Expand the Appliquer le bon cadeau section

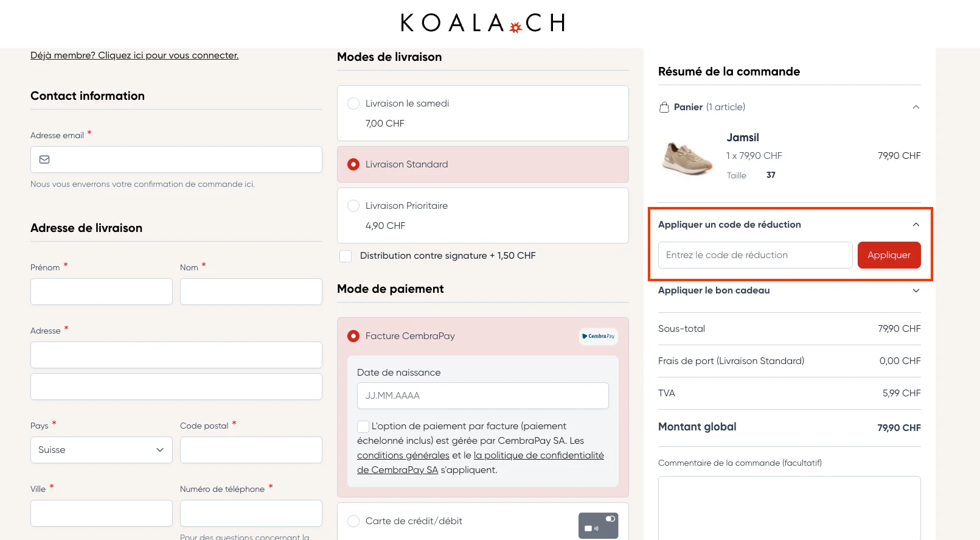click(916, 290)
